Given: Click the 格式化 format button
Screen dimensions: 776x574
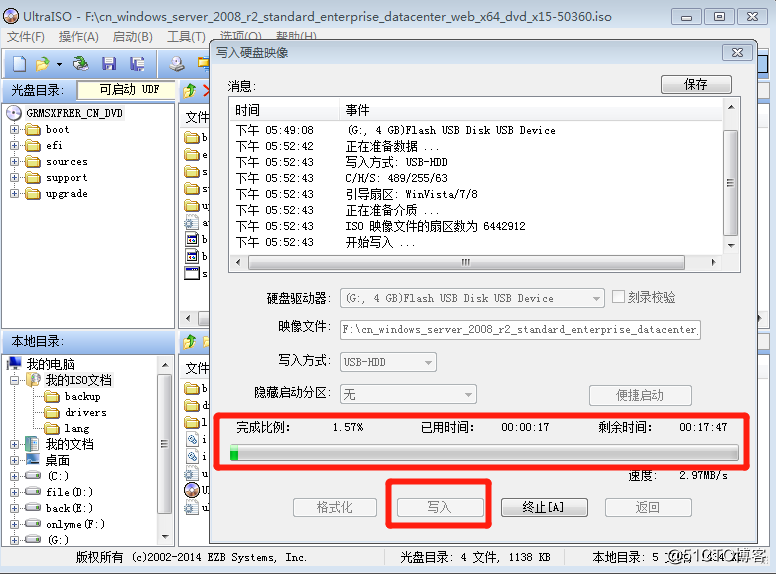Looking at the screenshot, I should [335, 507].
